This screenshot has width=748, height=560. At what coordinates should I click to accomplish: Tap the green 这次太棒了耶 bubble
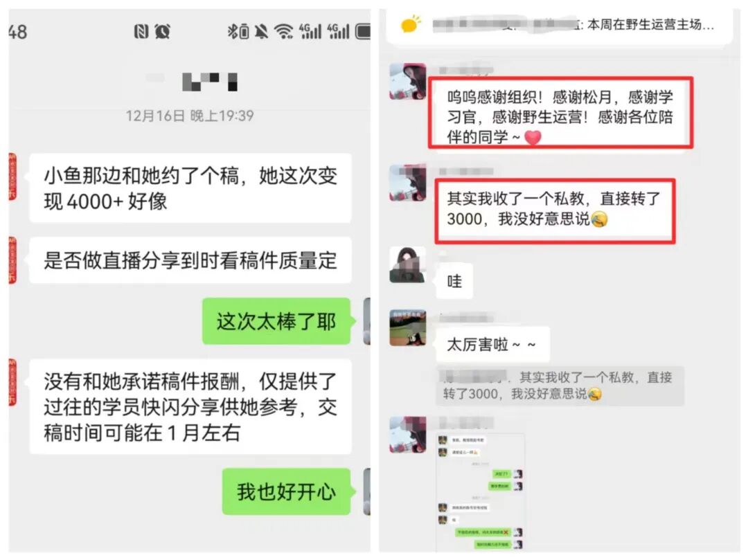(x=276, y=320)
